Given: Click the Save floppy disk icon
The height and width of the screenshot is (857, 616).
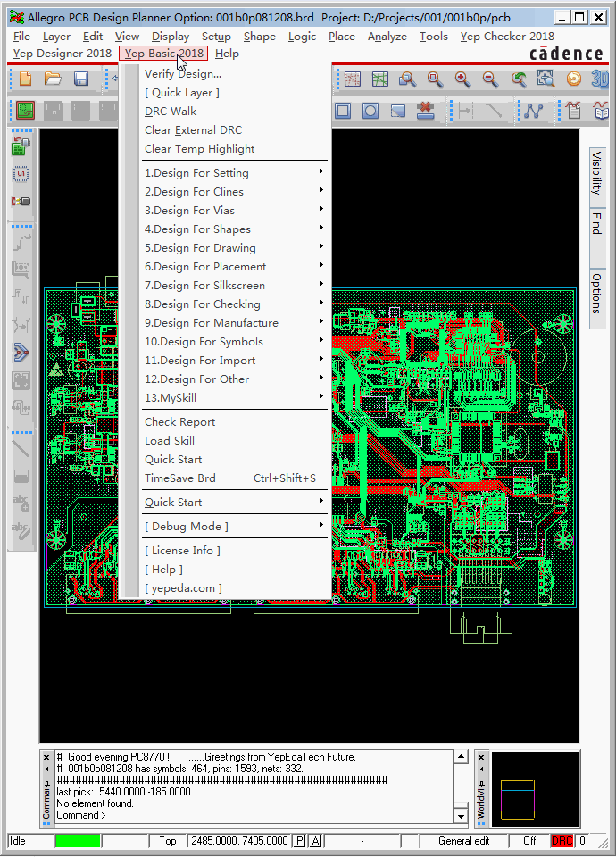Looking at the screenshot, I should click(x=81, y=79).
